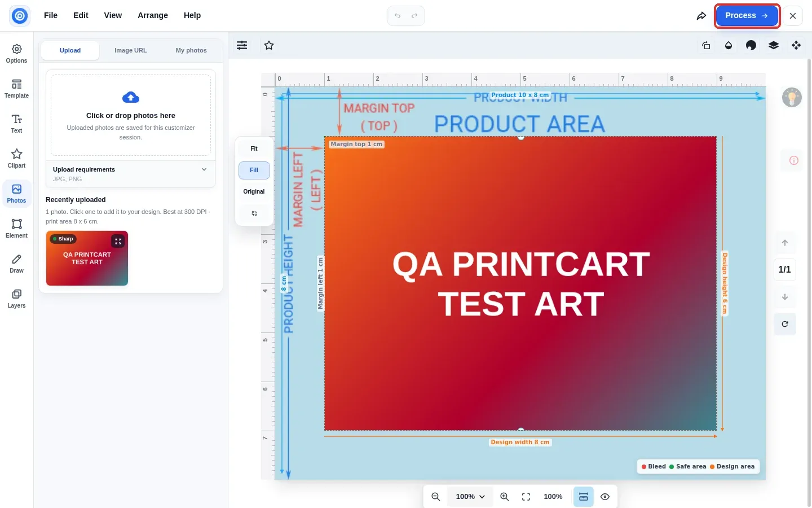
Task: Click the move/position arrows icon
Action: tap(796, 45)
